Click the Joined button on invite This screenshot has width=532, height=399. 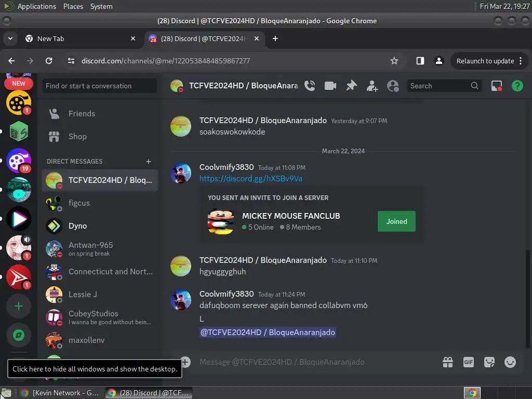396,221
